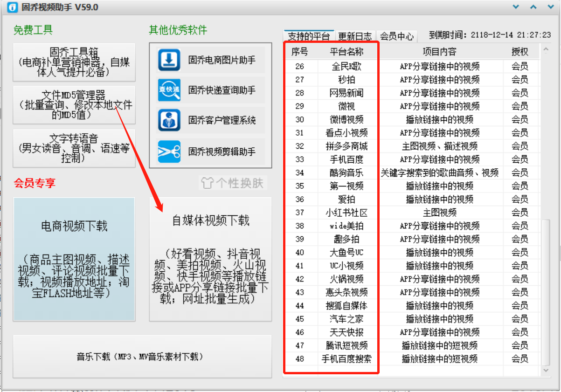Screen dimensions: 561x392
Task: Click the app logo icon in title bar
Action: pos(14,7)
